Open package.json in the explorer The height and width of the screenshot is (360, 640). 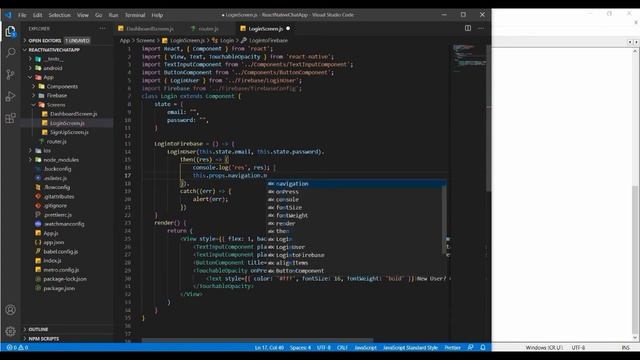tap(59, 288)
